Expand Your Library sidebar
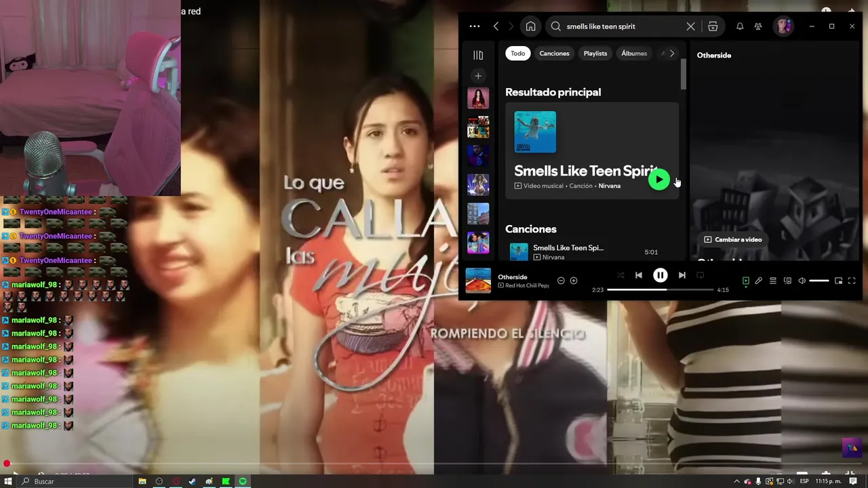 pyautogui.click(x=478, y=55)
